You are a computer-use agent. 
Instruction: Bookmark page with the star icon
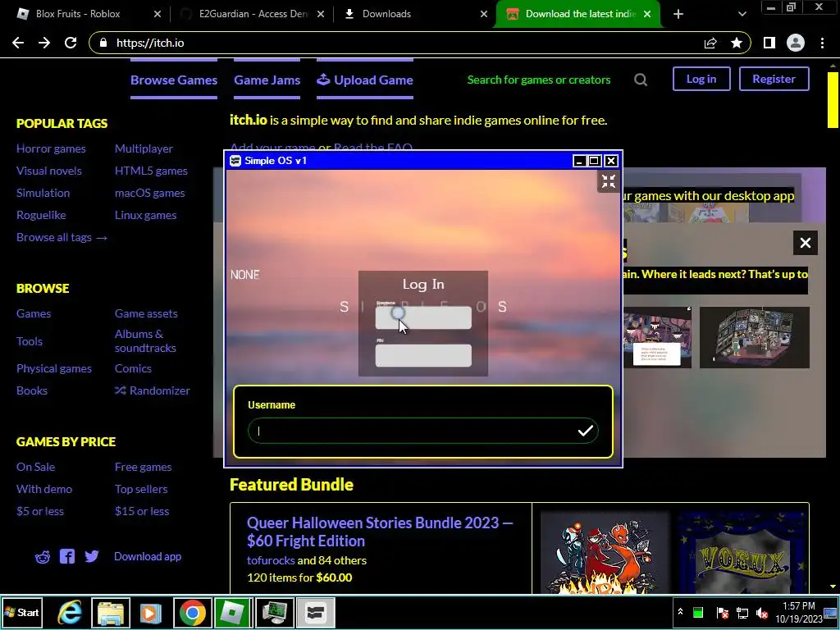click(737, 43)
